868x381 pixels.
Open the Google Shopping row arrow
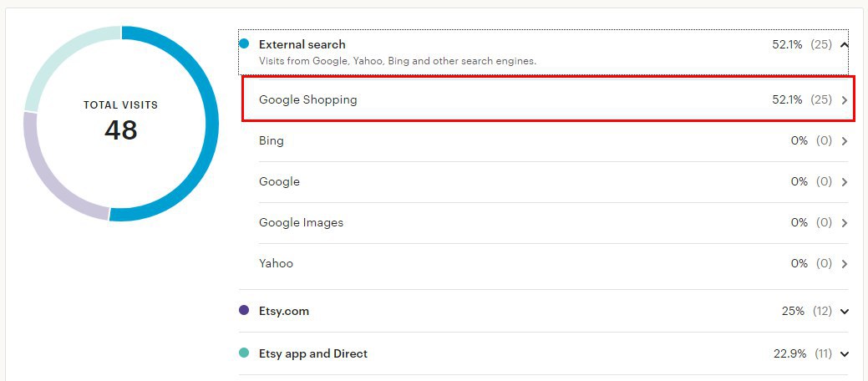(845, 100)
